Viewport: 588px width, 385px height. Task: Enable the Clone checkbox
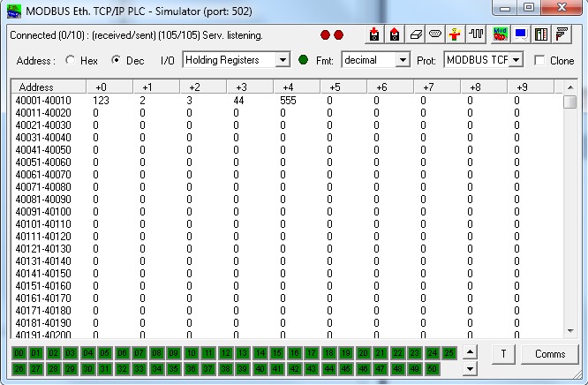pyautogui.click(x=539, y=60)
